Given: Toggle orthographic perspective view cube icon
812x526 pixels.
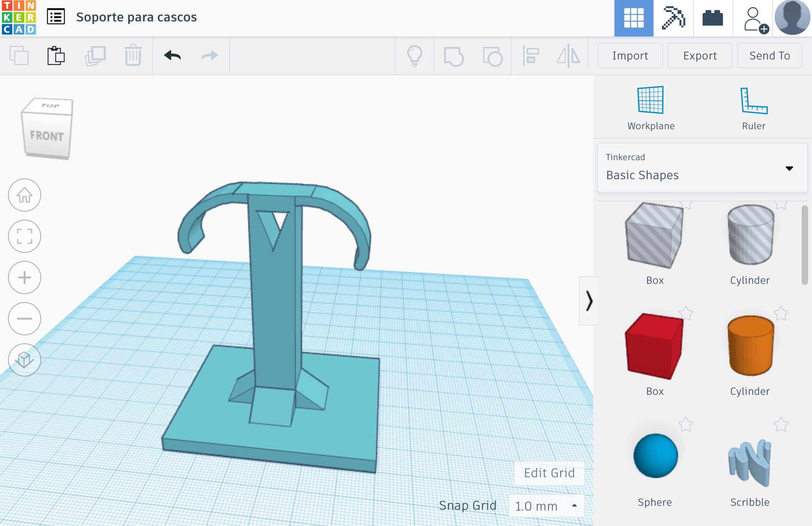Looking at the screenshot, I should [25, 360].
